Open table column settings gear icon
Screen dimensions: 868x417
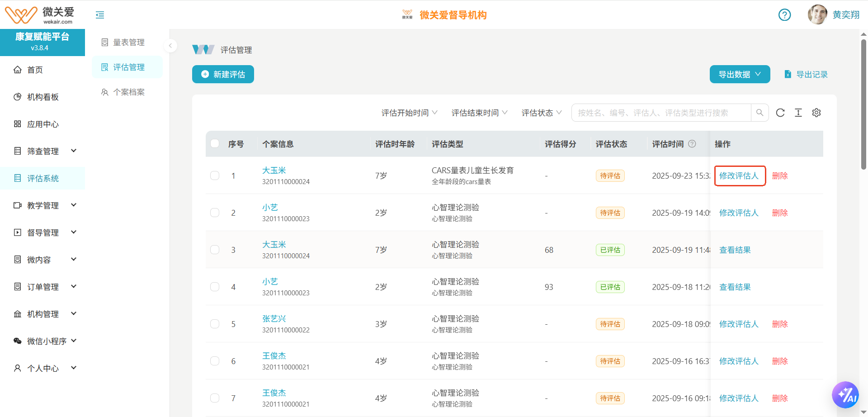[816, 113]
